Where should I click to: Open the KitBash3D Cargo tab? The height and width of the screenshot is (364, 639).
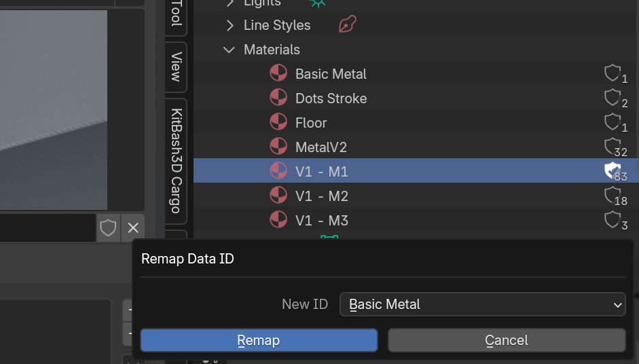pos(176,160)
